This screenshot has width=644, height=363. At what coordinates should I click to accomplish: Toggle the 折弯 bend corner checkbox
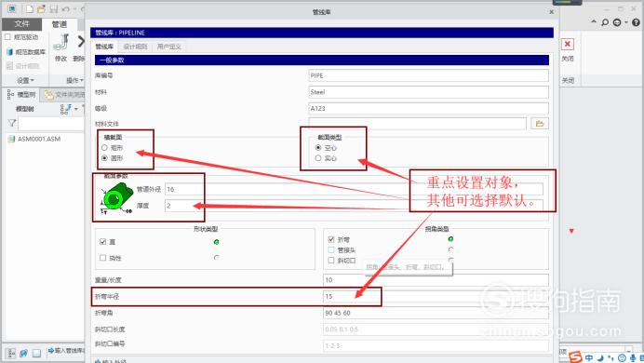click(x=331, y=239)
